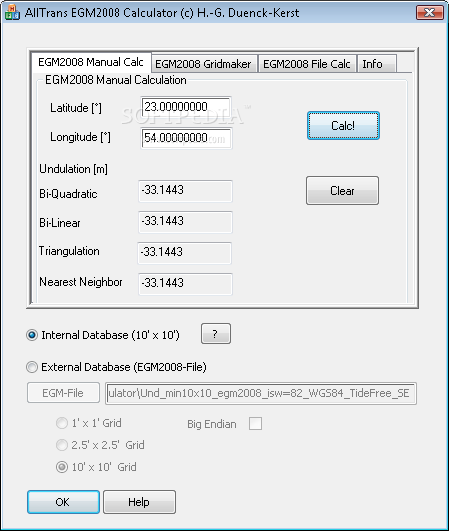Select the Nearest Neighbor undulation result field
Viewport: 449px width, 531px height.
tap(185, 284)
